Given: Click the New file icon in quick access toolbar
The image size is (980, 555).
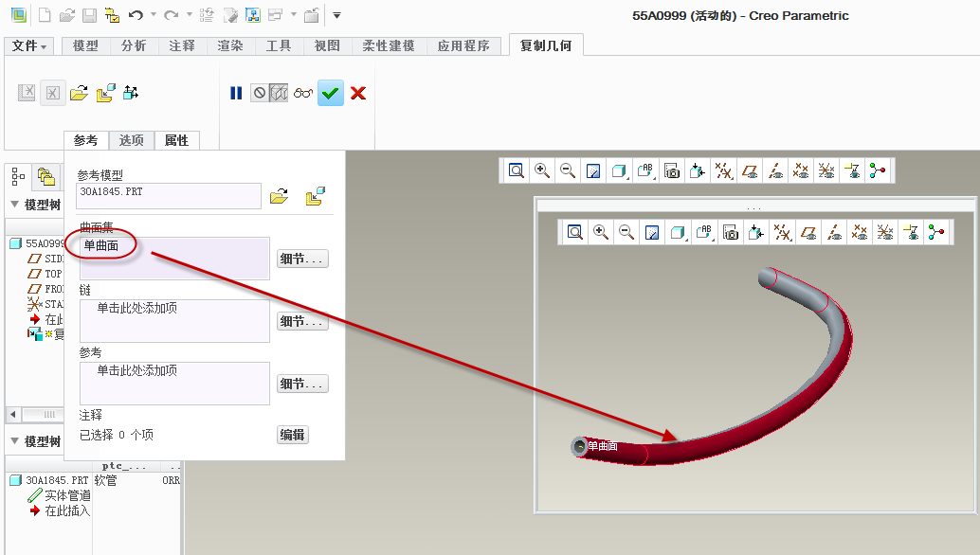Looking at the screenshot, I should pos(45,15).
